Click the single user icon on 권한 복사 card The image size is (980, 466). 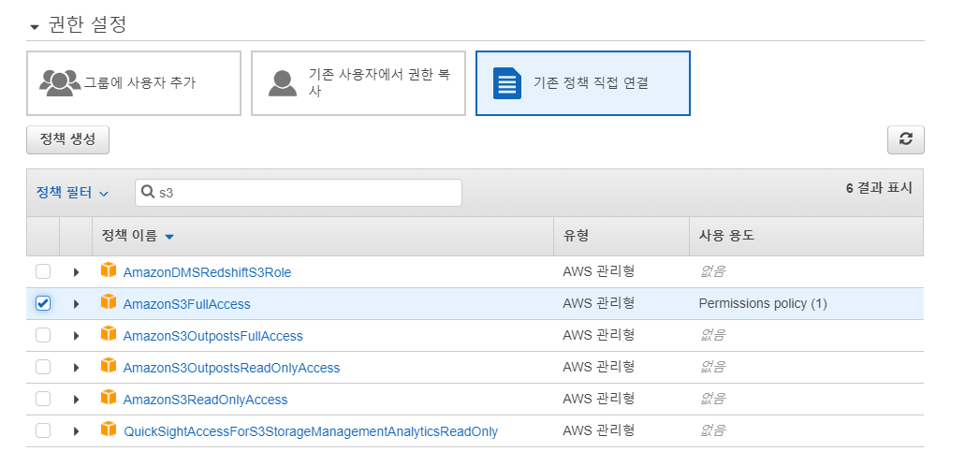[x=283, y=83]
